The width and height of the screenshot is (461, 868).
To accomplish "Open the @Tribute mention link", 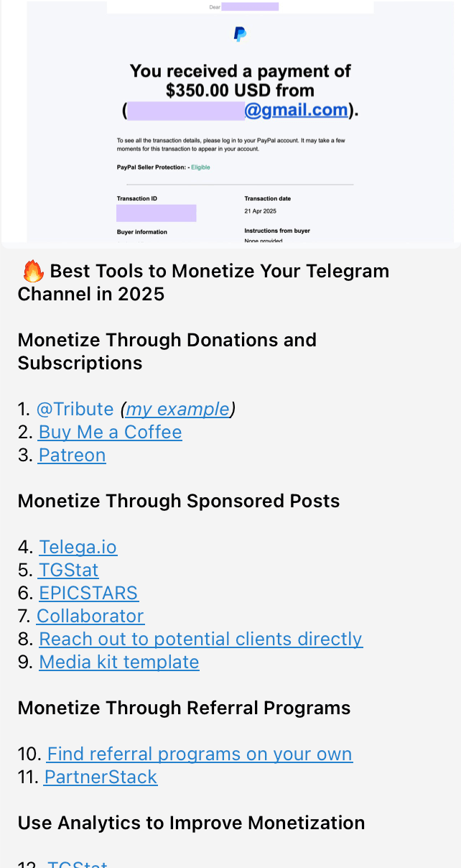I will coord(75,410).
